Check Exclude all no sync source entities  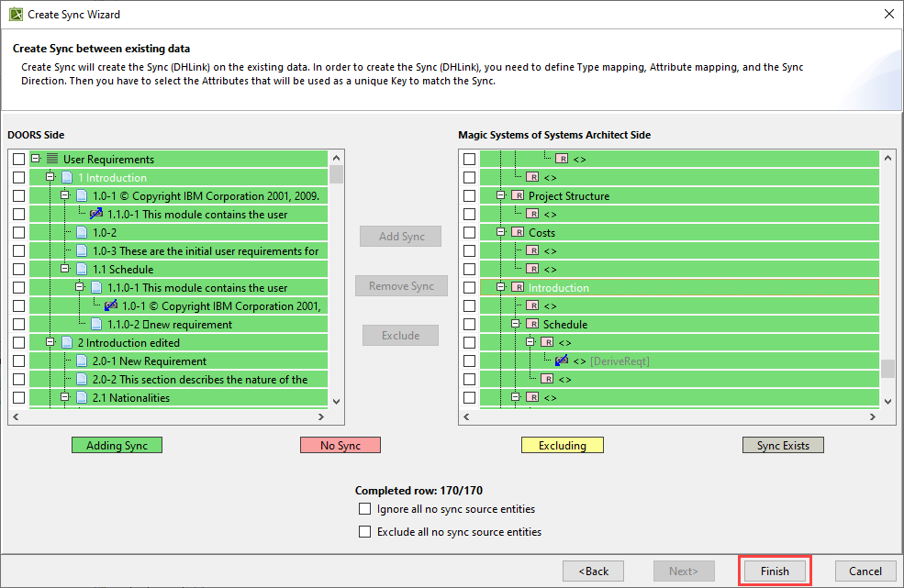(365, 531)
